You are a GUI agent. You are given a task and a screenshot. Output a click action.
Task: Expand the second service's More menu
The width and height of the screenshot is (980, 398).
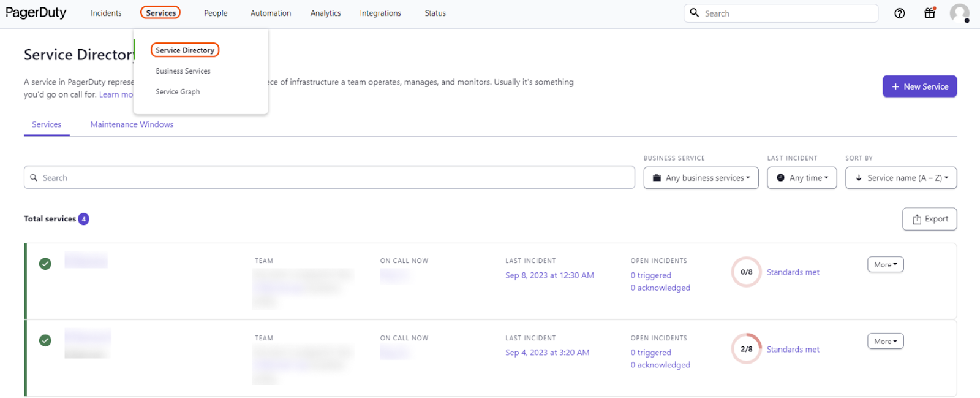coord(885,341)
